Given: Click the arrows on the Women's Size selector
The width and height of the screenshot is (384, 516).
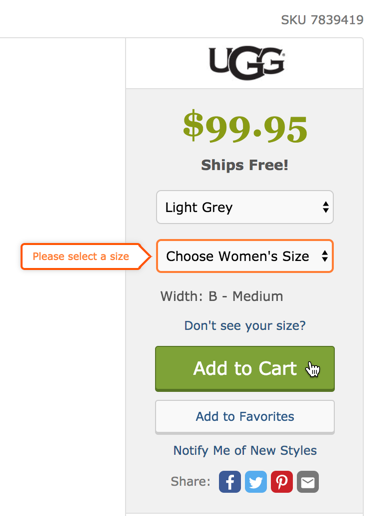Looking at the screenshot, I should coord(325,256).
